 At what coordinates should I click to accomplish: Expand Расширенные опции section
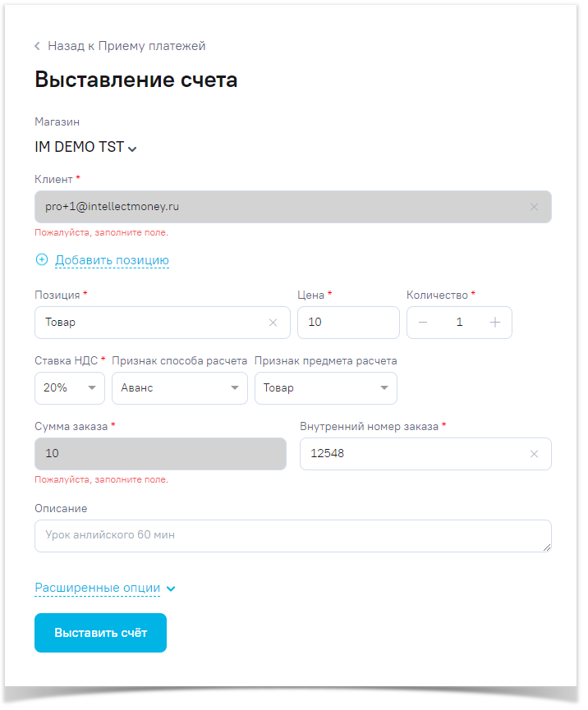pos(104,589)
